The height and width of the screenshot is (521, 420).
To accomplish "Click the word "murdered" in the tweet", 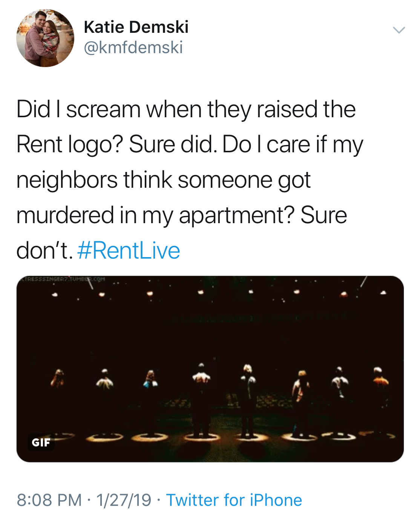I will point(65,215).
